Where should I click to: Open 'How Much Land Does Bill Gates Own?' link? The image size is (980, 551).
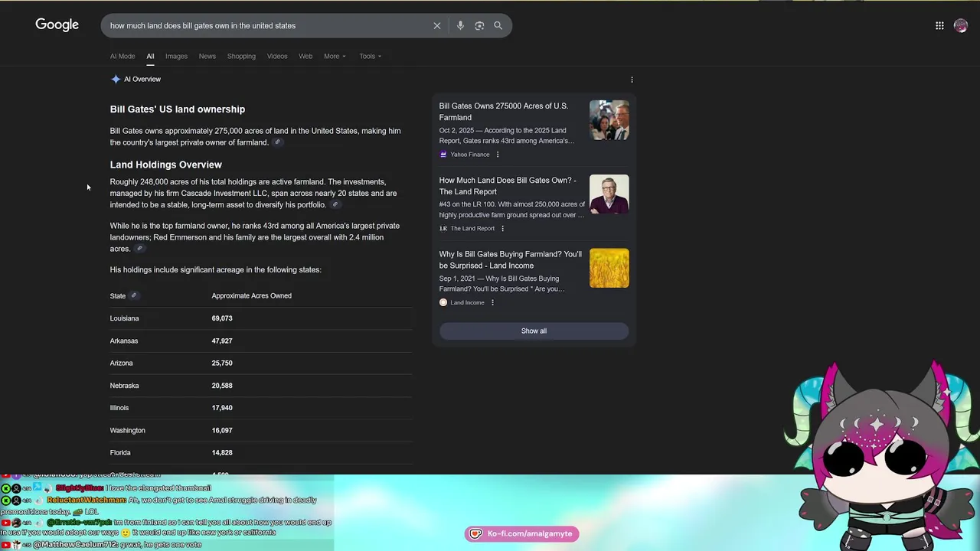(508, 186)
